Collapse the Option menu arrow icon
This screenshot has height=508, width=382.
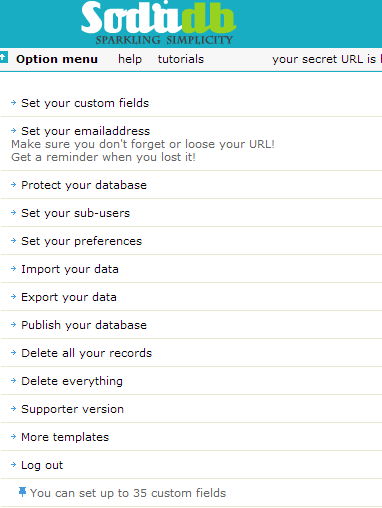[3, 57]
